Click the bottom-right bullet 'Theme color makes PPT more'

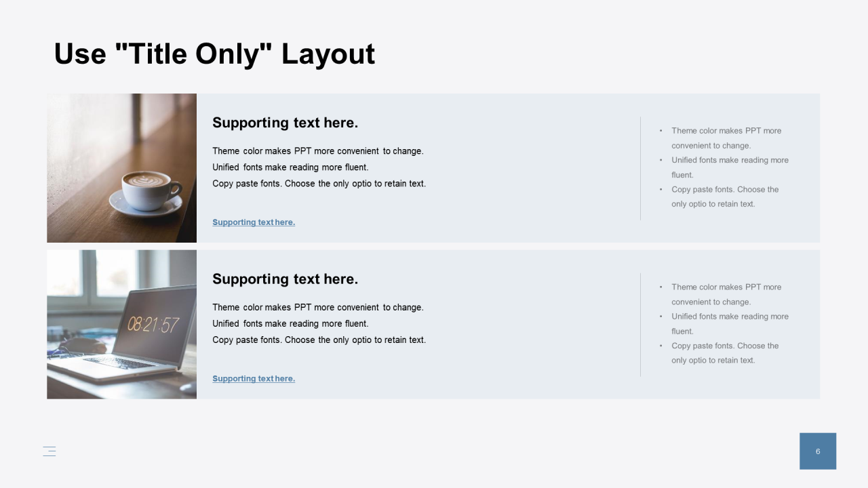click(726, 287)
